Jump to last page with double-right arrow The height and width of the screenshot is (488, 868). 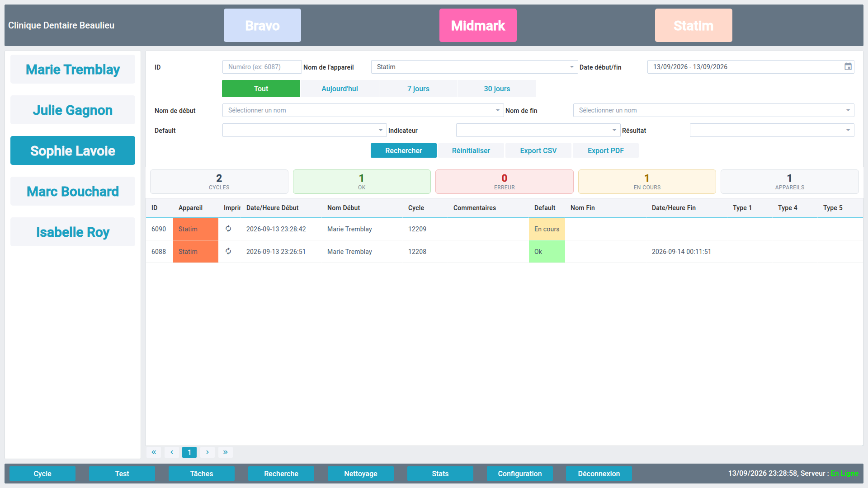point(226,452)
